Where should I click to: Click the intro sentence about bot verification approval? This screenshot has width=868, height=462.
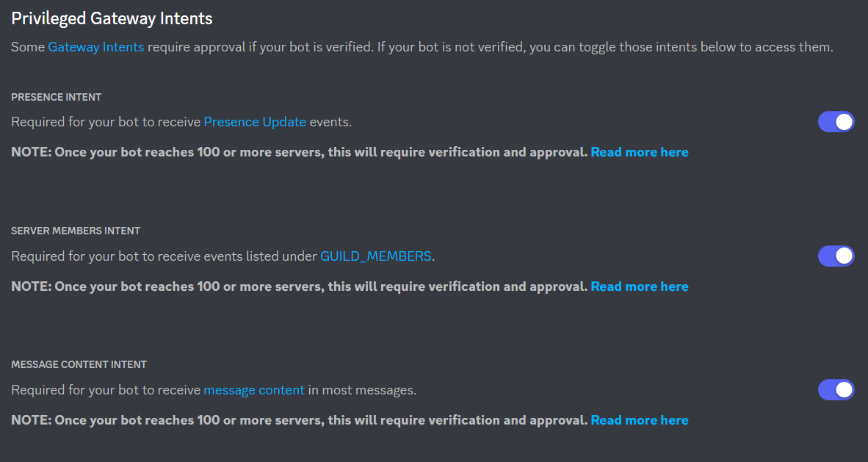pyautogui.click(x=422, y=47)
